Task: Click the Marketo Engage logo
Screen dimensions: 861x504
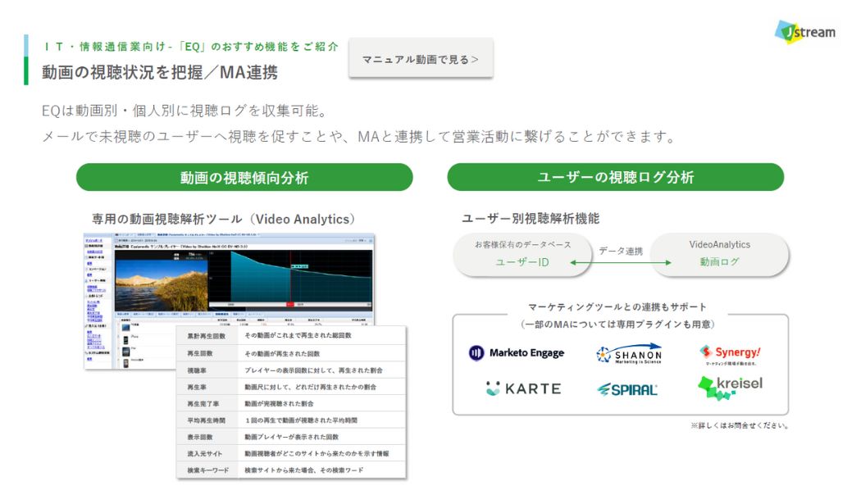Action: [x=516, y=352]
